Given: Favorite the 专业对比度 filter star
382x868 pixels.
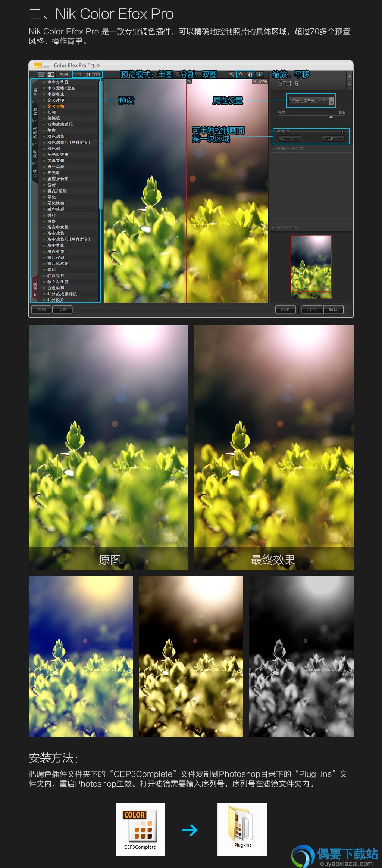Looking at the screenshot, I should 44,82.
